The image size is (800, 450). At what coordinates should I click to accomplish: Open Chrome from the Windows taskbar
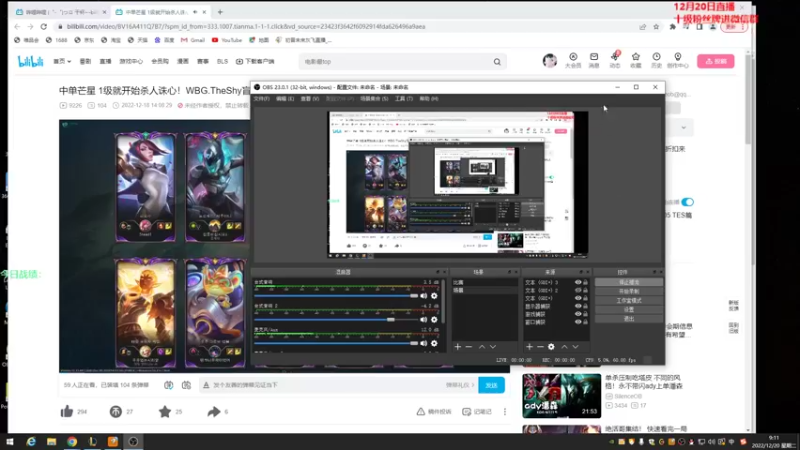[x=72, y=442]
